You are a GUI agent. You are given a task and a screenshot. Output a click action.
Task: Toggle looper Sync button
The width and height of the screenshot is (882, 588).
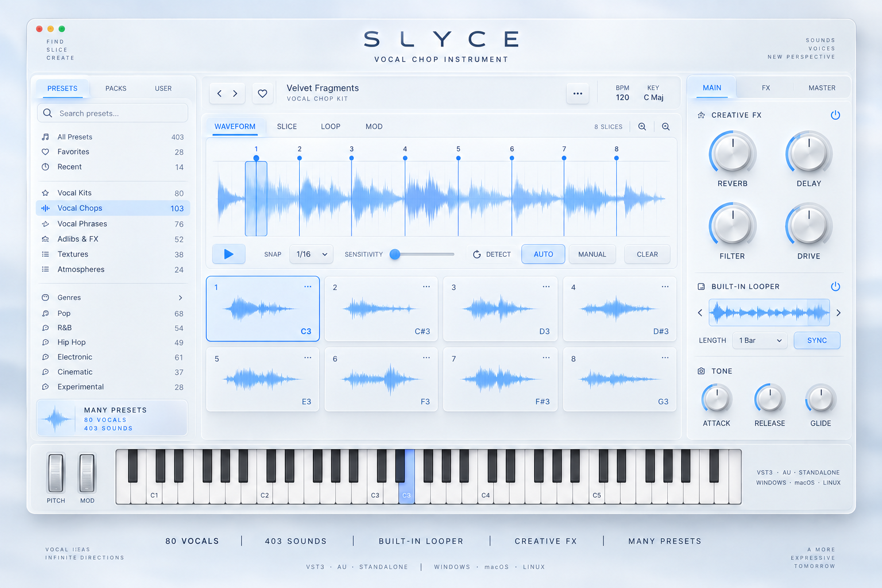[817, 341]
